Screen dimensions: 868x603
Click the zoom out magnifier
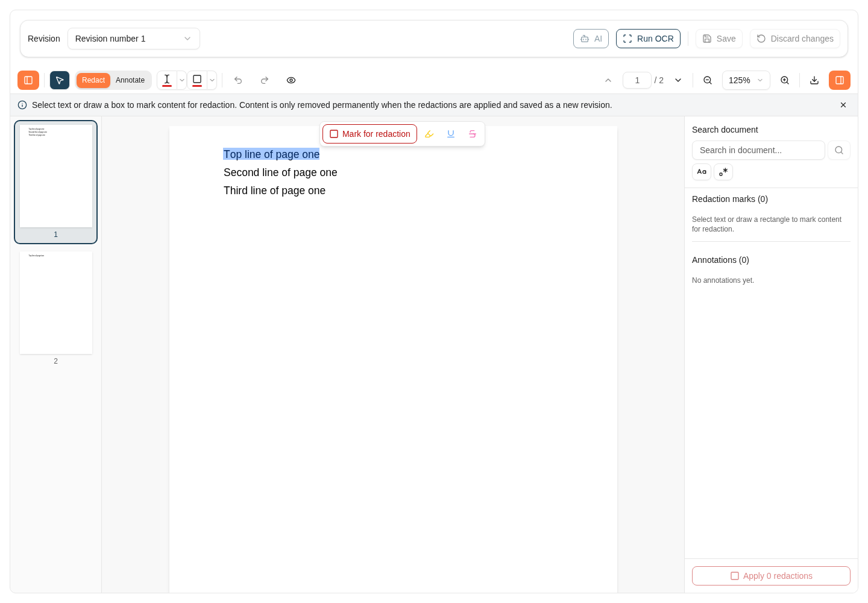coord(708,80)
